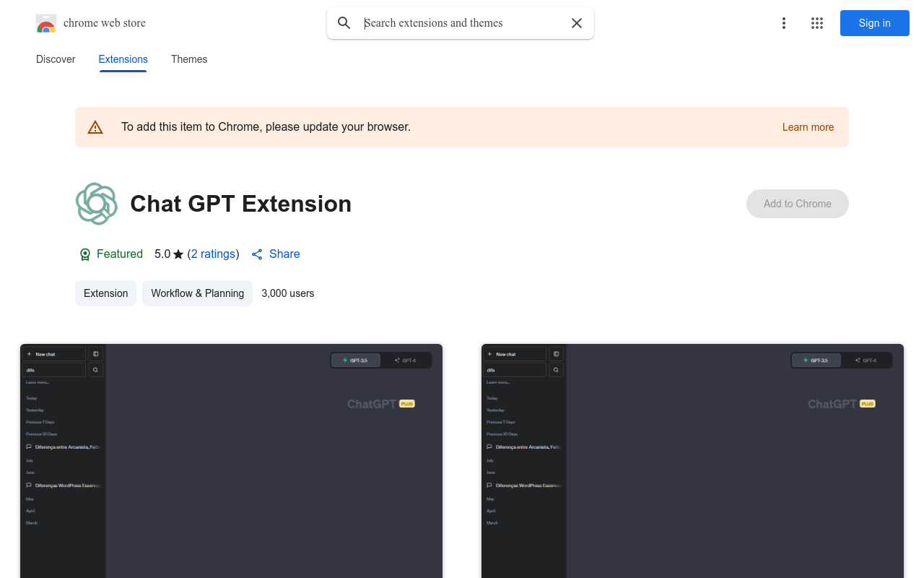Open the first screenshot thumbnail

pyautogui.click(x=231, y=461)
